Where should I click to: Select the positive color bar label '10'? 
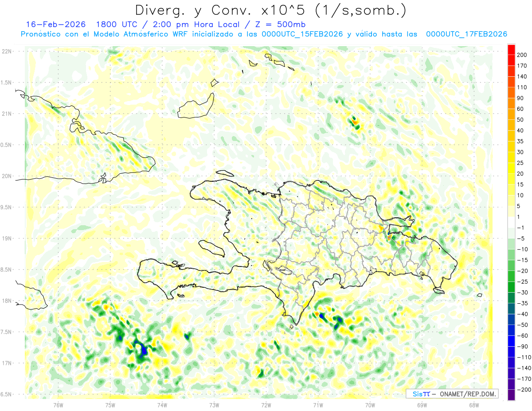[x=520, y=195]
